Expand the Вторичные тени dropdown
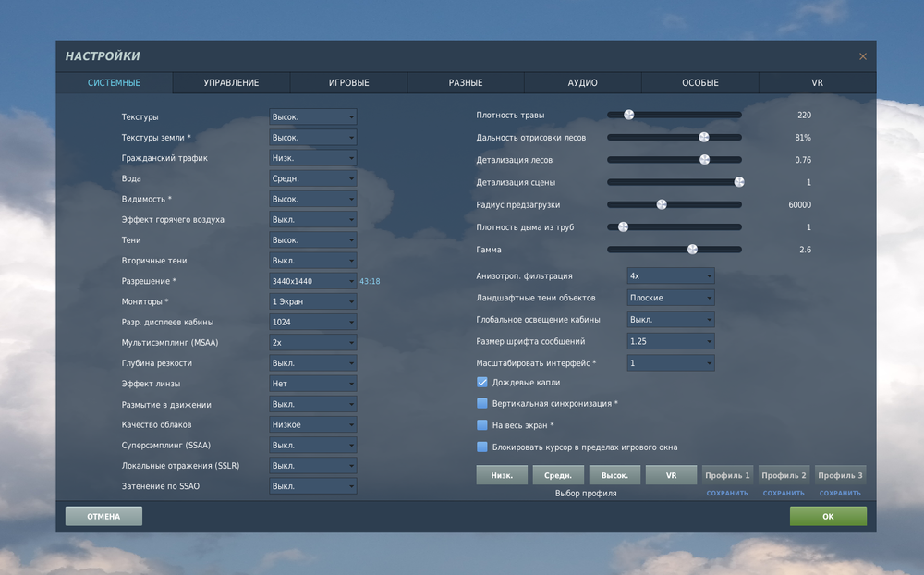The width and height of the screenshot is (924, 575). [313, 261]
